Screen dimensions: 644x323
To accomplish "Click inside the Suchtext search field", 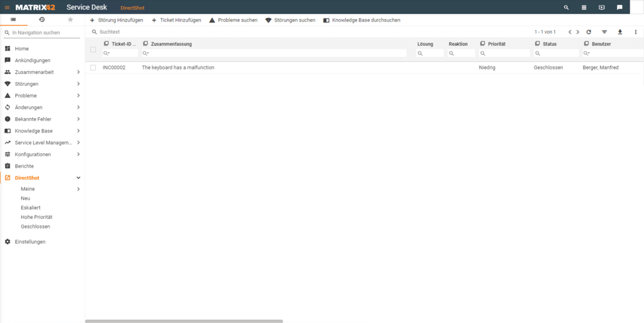I will (x=151, y=32).
